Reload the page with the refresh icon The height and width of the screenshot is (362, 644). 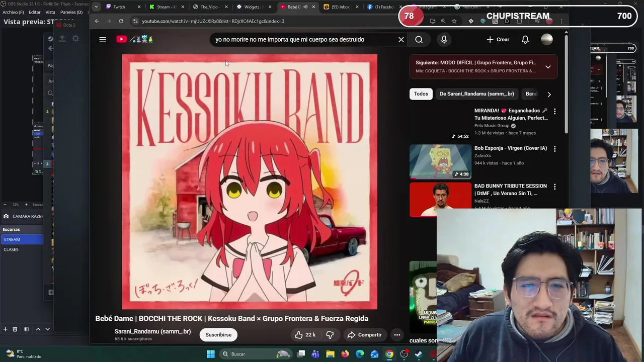121,21
